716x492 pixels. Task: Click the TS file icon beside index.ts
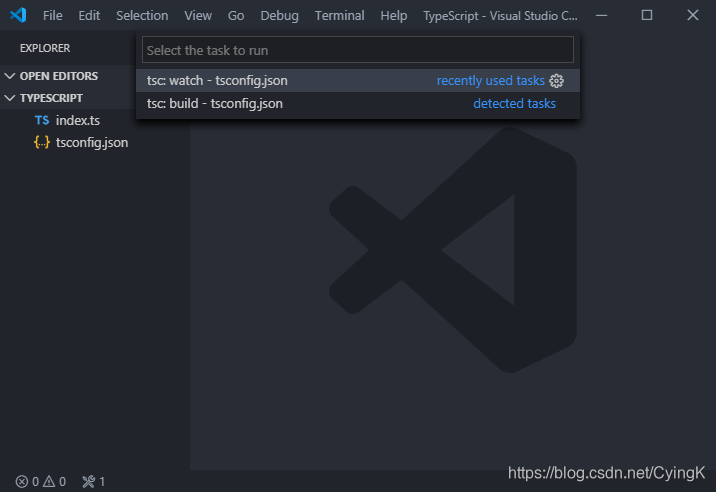tap(42, 120)
